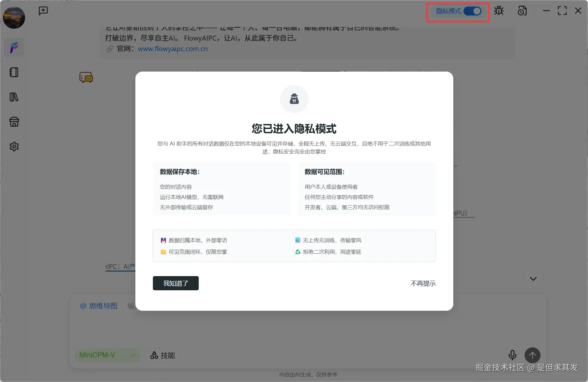Open the FlowyAIPC home panel
Image resolution: width=588 pixels, height=382 pixels.
(x=14, y=48)
